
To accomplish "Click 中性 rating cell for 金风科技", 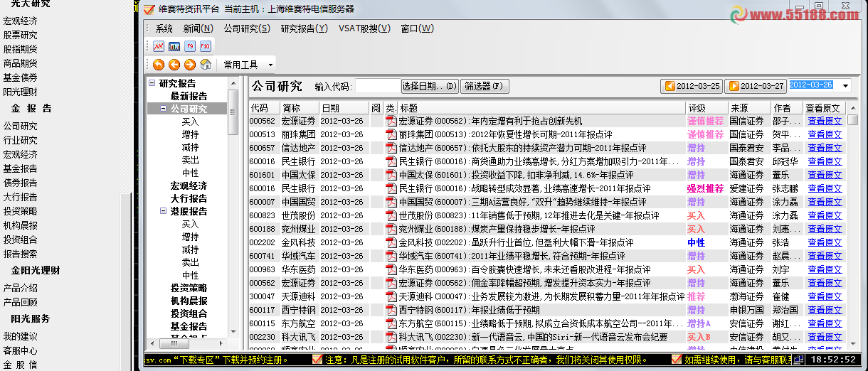I will point(696,242).
